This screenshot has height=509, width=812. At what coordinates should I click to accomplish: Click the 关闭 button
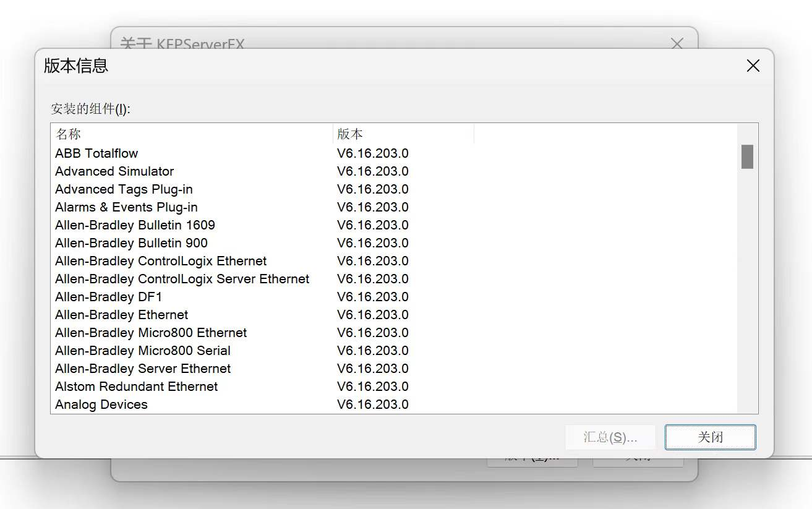tap(710, 437)
